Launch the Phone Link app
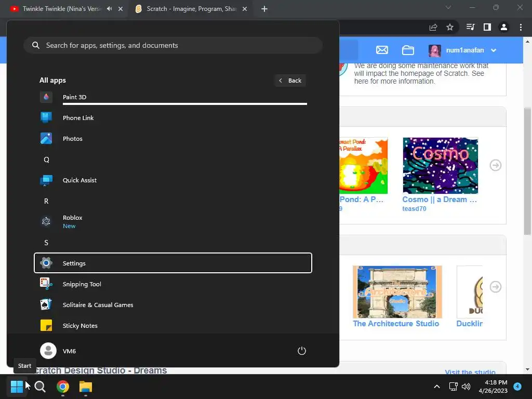532x399 pixels. click(172, 118)
